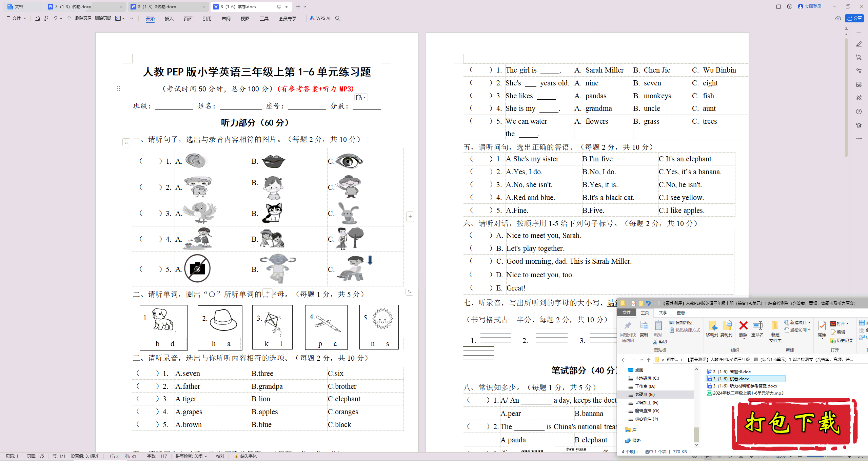Click 剪切 scissors in Explorer ribbon
Image resolution: width=868 pixels, height=461 pixels.
[660, 342]
